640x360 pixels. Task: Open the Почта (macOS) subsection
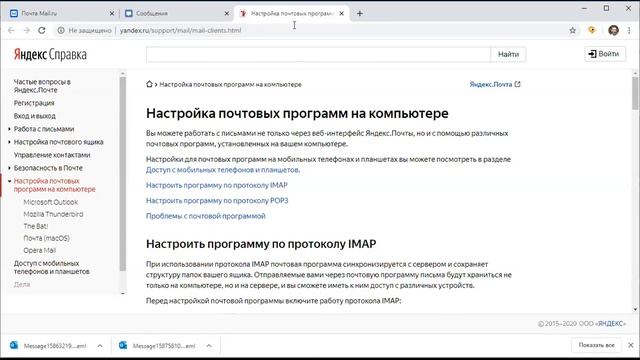coord(47,238)
